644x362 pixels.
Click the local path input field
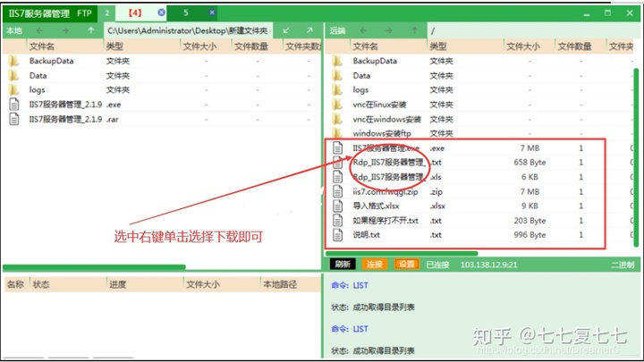coord(188,30)
